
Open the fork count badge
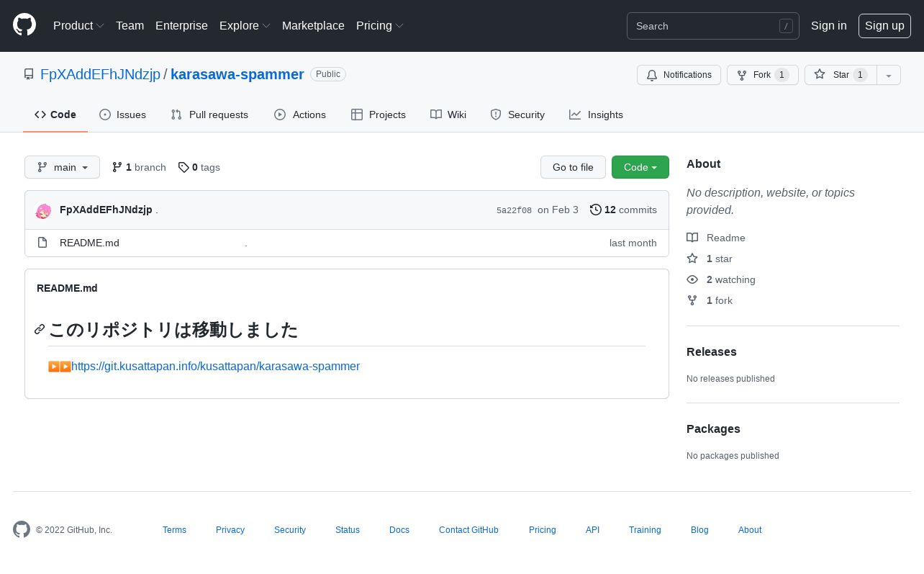[x=782, y=75]
